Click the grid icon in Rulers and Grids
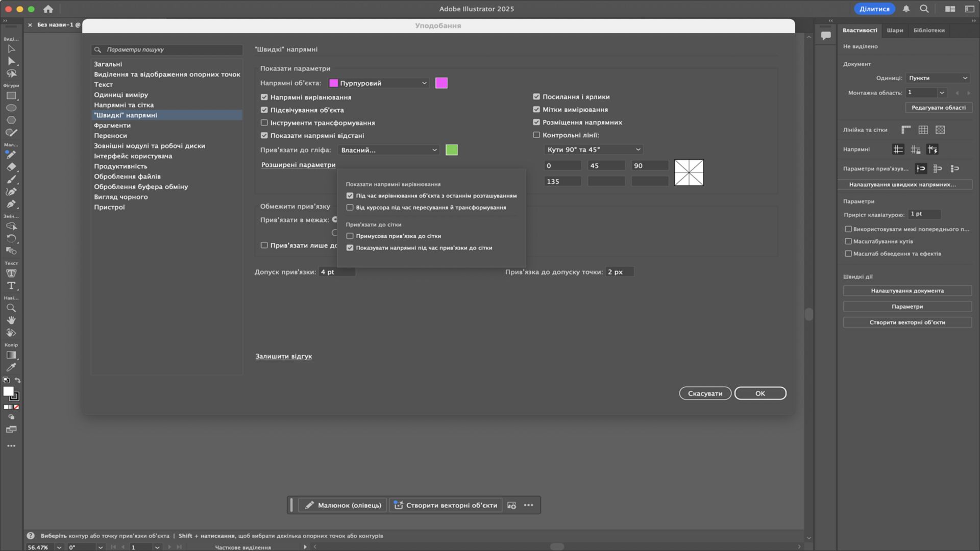This screenshot has height=551, width=980. [923, 130]
